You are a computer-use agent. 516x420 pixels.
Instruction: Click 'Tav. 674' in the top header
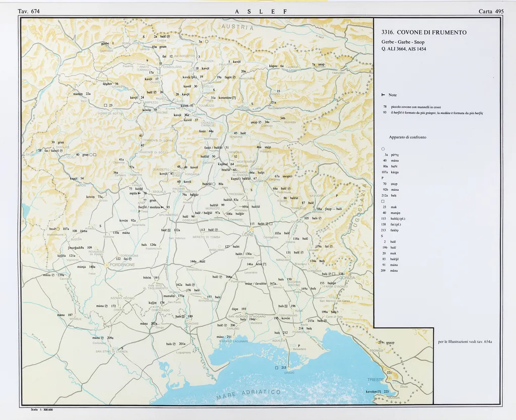pyautogui.click(x=28, y=11)
